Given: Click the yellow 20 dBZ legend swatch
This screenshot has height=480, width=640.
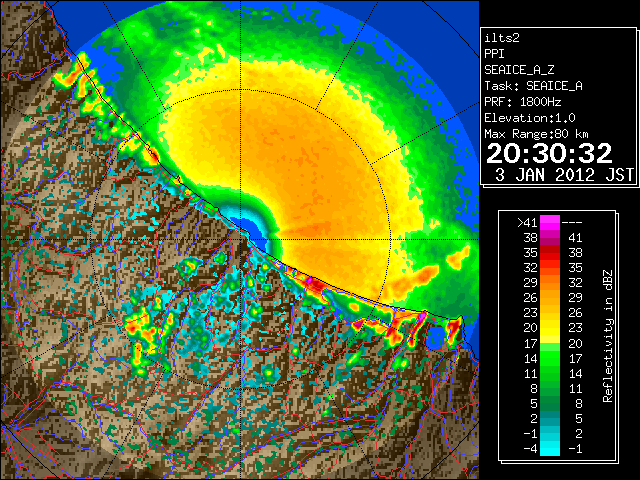Looking at the screenshot, I should [550, 328].
